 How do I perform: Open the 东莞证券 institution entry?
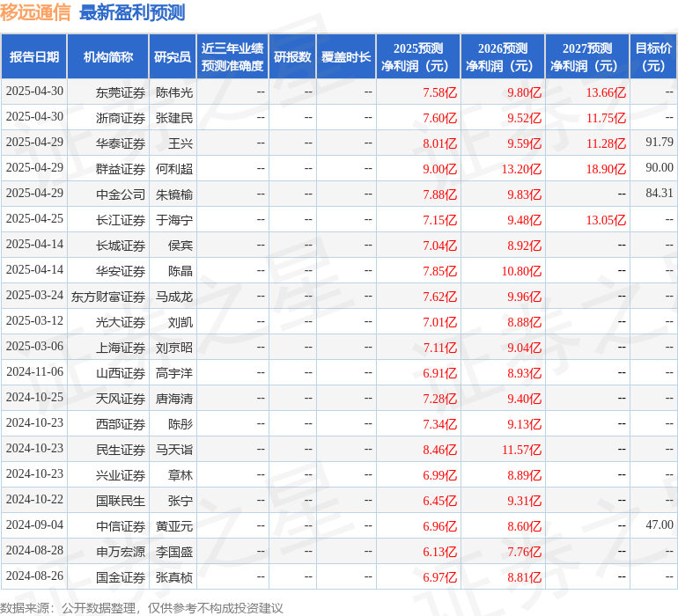121,92
